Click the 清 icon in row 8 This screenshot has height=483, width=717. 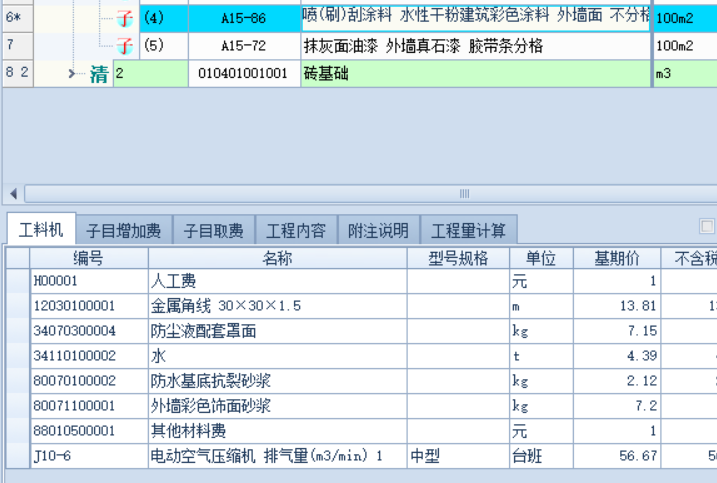[x=99, y=74]
